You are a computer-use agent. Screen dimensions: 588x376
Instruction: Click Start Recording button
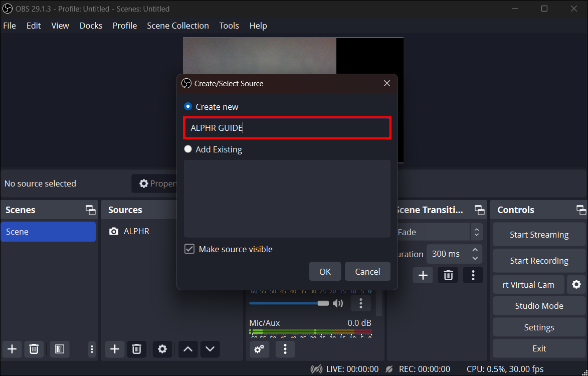click(539, 261)
